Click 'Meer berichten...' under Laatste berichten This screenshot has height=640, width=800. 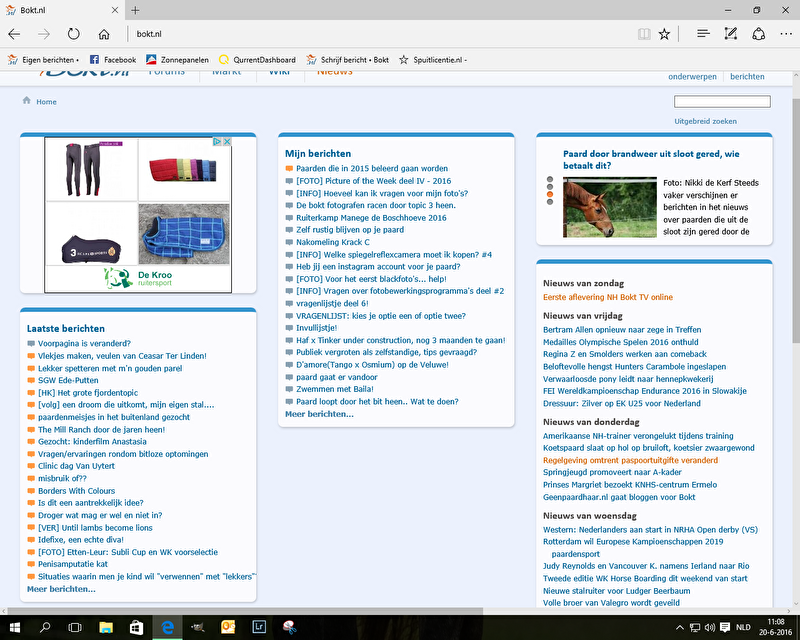(x=61, y=589)
